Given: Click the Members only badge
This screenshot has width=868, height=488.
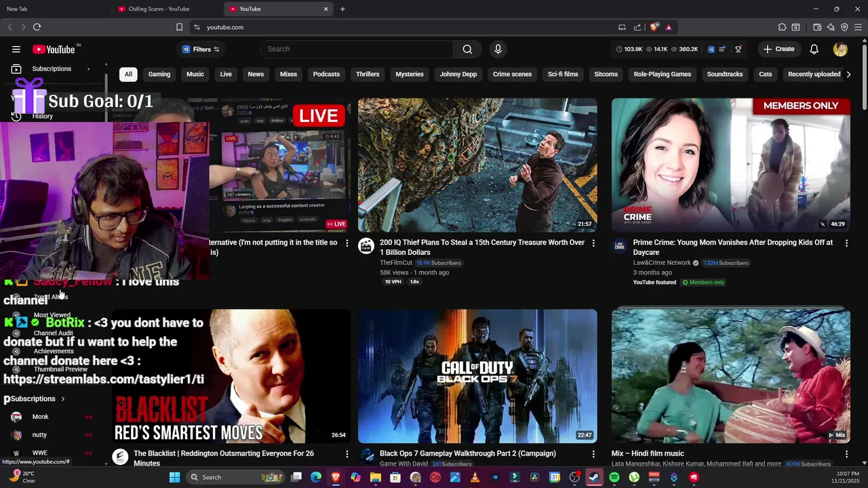Looking at the screenshot, I should pos(703,282).
